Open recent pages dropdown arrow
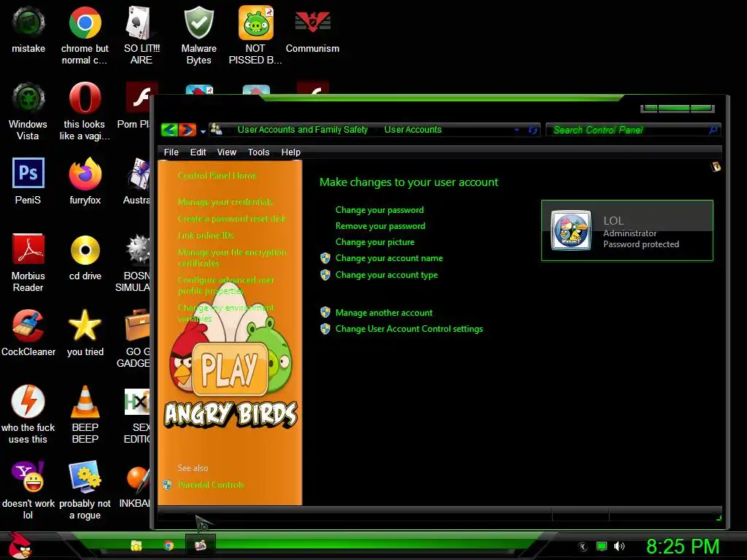The height and width of the screenshot is (560, 747). [x=203, y=131]
